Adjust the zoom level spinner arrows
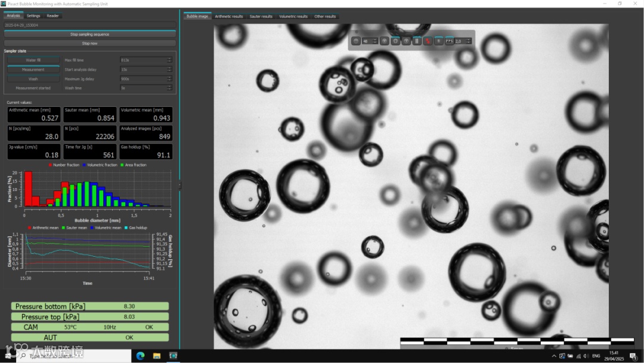Screen dimensions: 644x363 coord(375,41)
